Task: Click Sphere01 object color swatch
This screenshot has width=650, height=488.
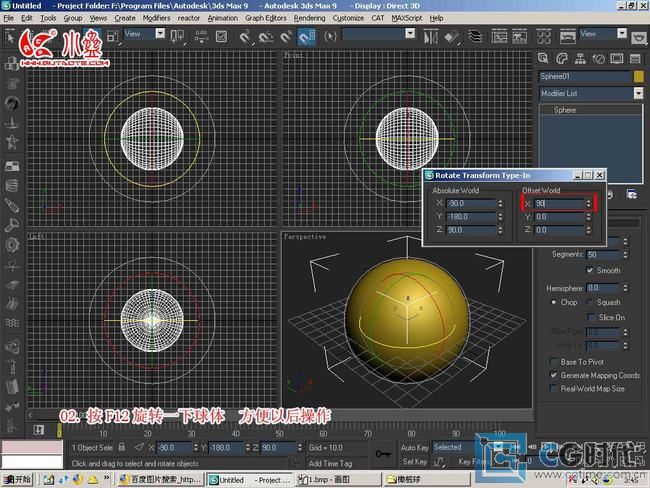Action: click(x=638, y=76)
